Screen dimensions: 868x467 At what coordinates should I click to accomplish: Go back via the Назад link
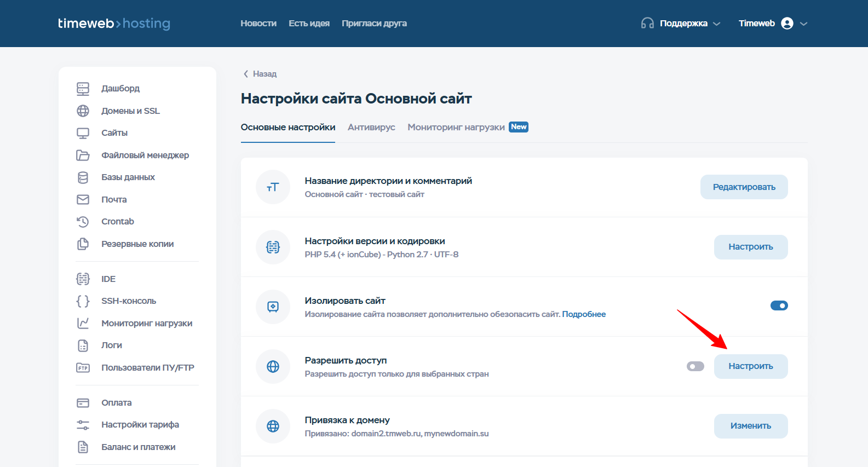pos(260,74)
